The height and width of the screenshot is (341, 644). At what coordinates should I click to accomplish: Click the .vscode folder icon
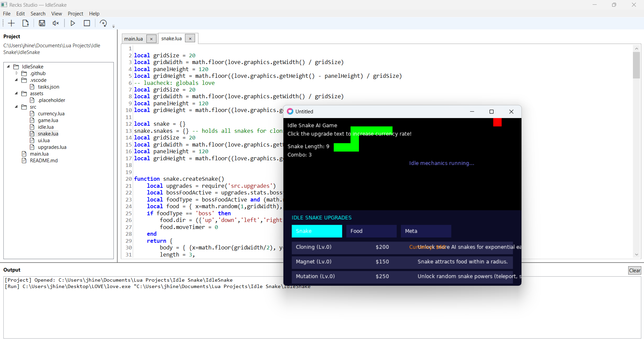(x=24, y=80)
